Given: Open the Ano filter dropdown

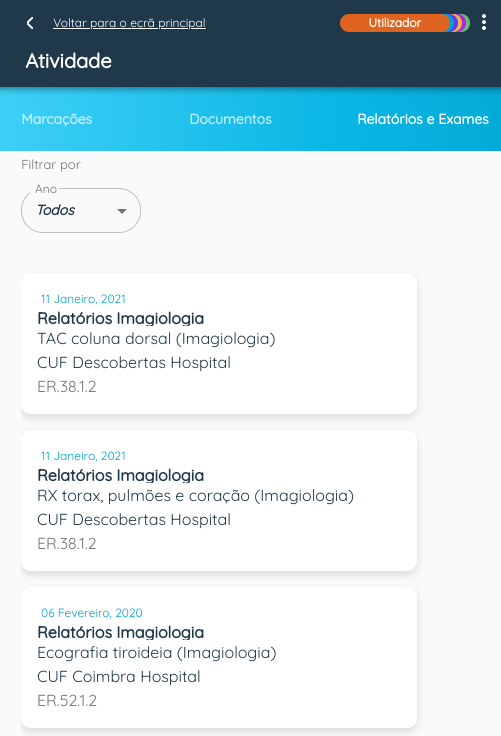Looking at the screenshot, I should click(81, 210).
